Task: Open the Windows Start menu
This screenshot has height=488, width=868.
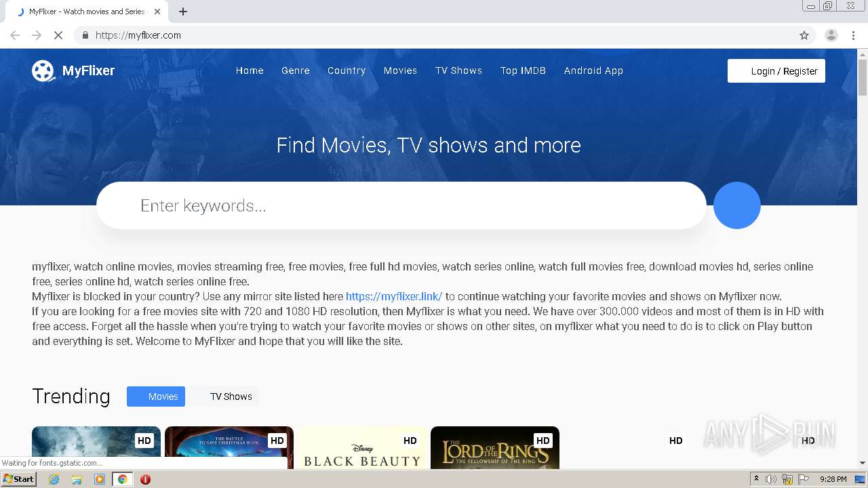Action: [18, 479]
